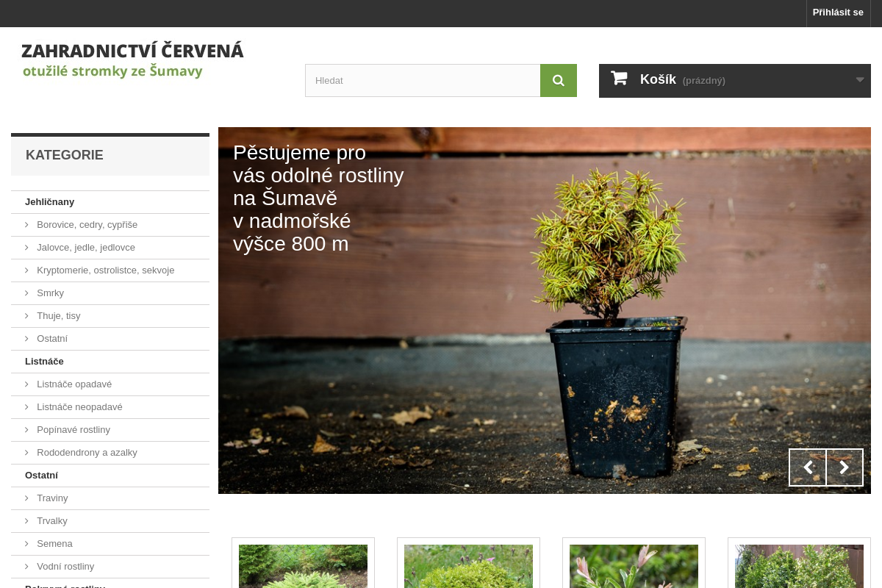The height and width of the screenshot is (588, 882).
Task: Expand the Košík cart dropdown arrow
Action: pos(859,80)
